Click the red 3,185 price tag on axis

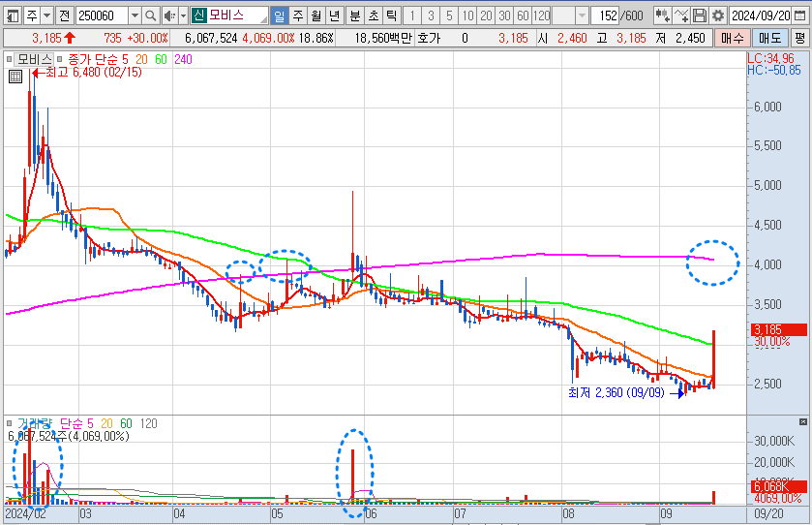pyautogui.click(x=779, y=329)
